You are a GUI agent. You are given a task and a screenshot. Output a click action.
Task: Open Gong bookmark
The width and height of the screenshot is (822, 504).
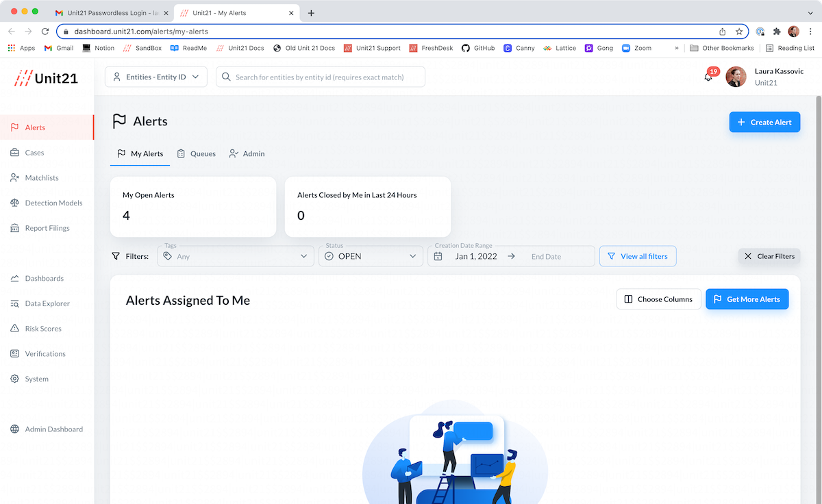coord(599,48)
